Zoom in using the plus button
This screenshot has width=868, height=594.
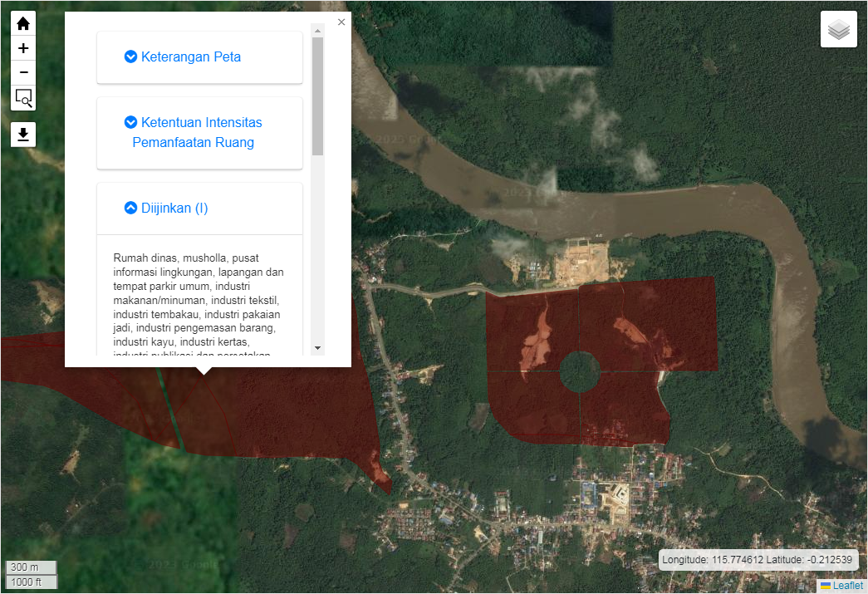pos(23,48)
